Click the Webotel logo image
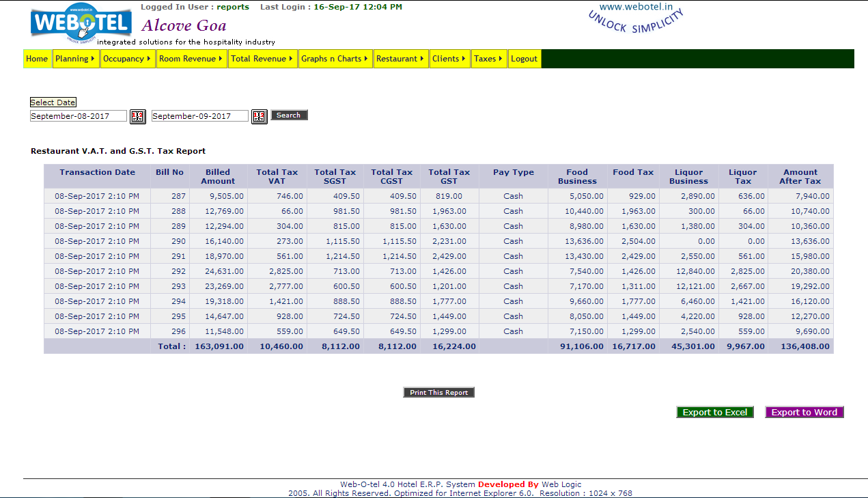This screenshot has height=498, width=868. pyautogui.click(x=81, y=23)
